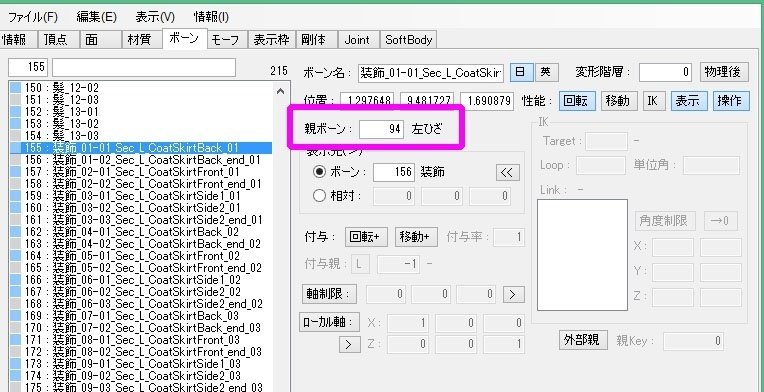764x392 pixels.
Task: Select bone 153 : 髪_13-02
Action: pyautogui.click(x=141, y=124)
